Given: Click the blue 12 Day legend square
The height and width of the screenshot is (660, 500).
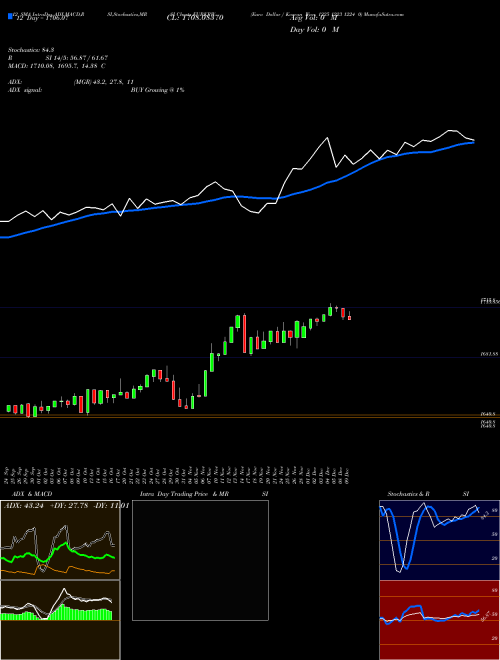Looking at the screenshot, I should pos(10,17).
